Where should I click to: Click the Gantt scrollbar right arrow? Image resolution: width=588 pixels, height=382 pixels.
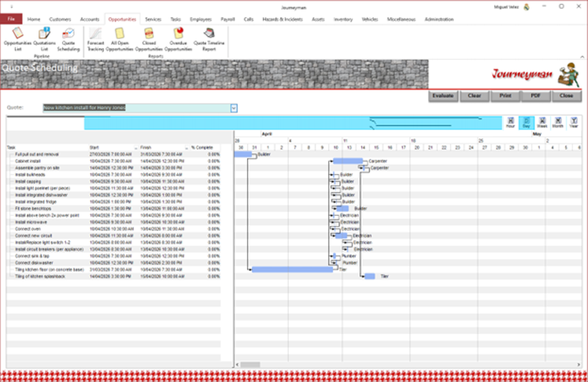click(x=579, y=364)
